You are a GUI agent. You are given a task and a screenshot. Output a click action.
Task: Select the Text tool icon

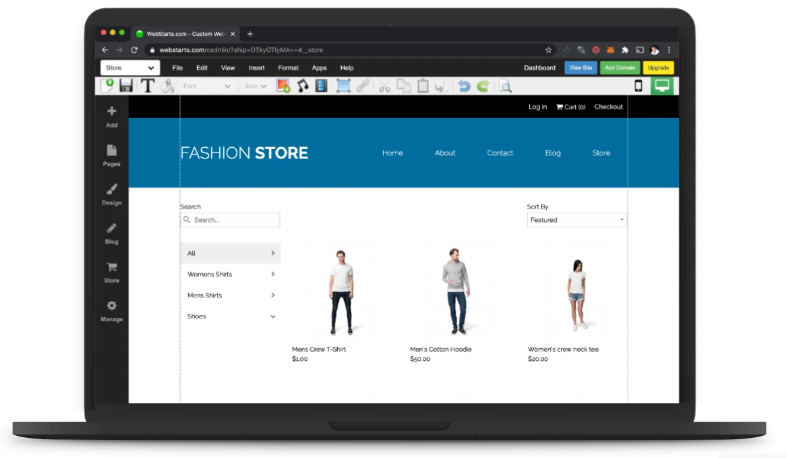point(147,86)
